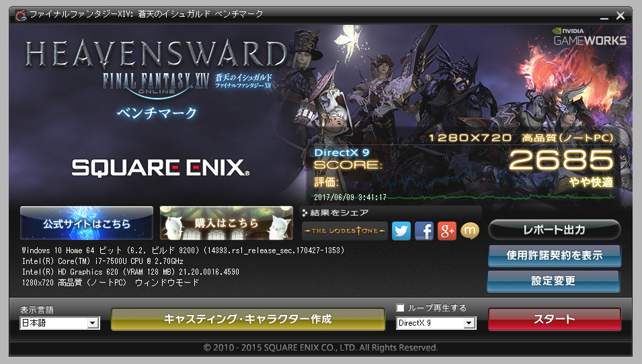Share result on Twitter
This screenshot has height=364, width=642.
[401, 231]
